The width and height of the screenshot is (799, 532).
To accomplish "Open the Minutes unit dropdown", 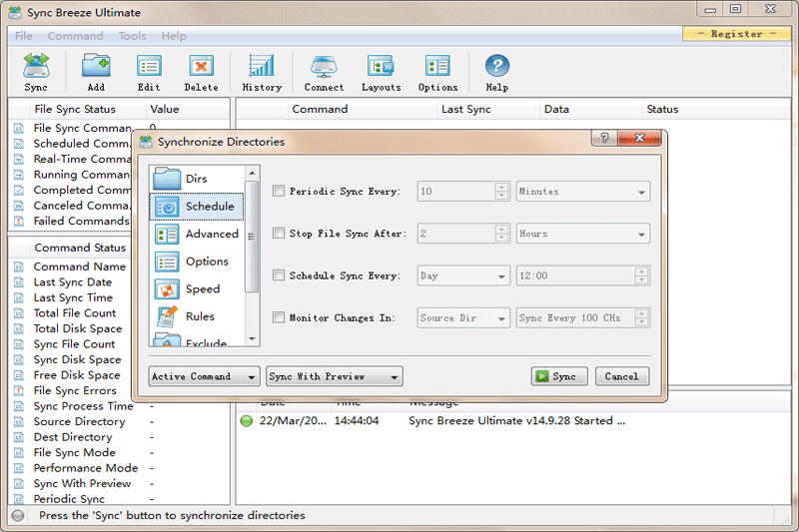I will point(583,192).
